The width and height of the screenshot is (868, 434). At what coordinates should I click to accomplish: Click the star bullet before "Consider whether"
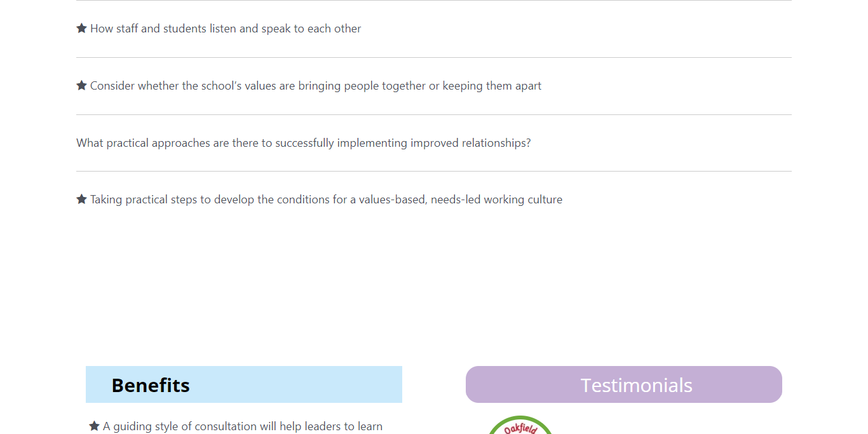[81, 86]
